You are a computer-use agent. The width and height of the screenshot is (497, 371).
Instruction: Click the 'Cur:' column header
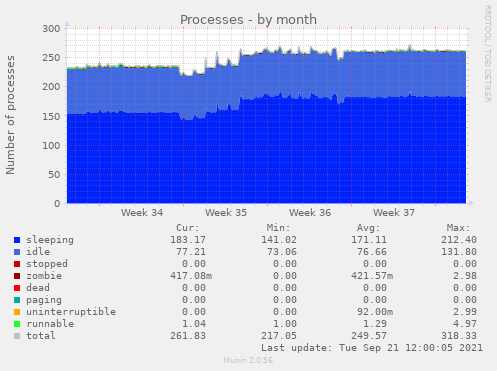click(188, 228)
